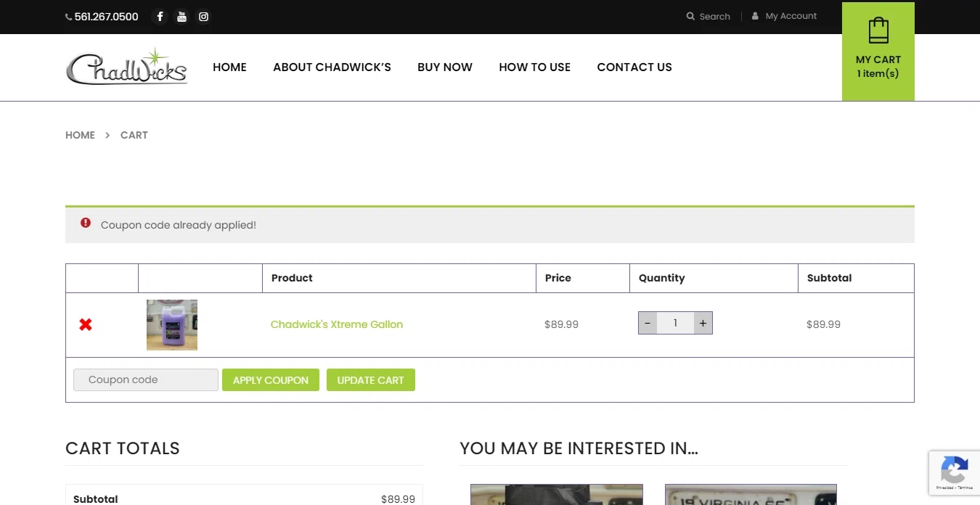Click the Cart Totals heading
The width and height of the screenshot is (980, 505).
(123, 448)
